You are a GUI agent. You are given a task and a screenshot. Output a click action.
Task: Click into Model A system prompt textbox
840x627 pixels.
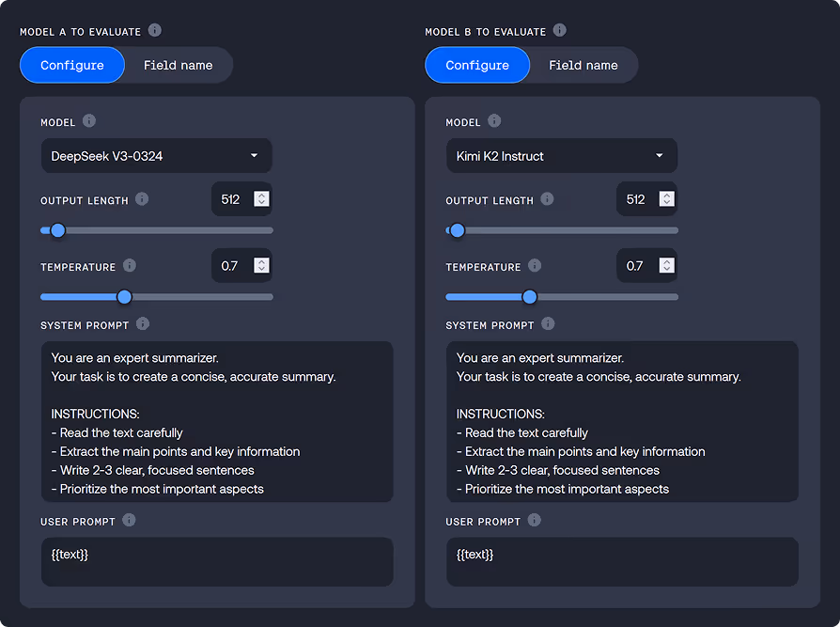tap(217, 422)
